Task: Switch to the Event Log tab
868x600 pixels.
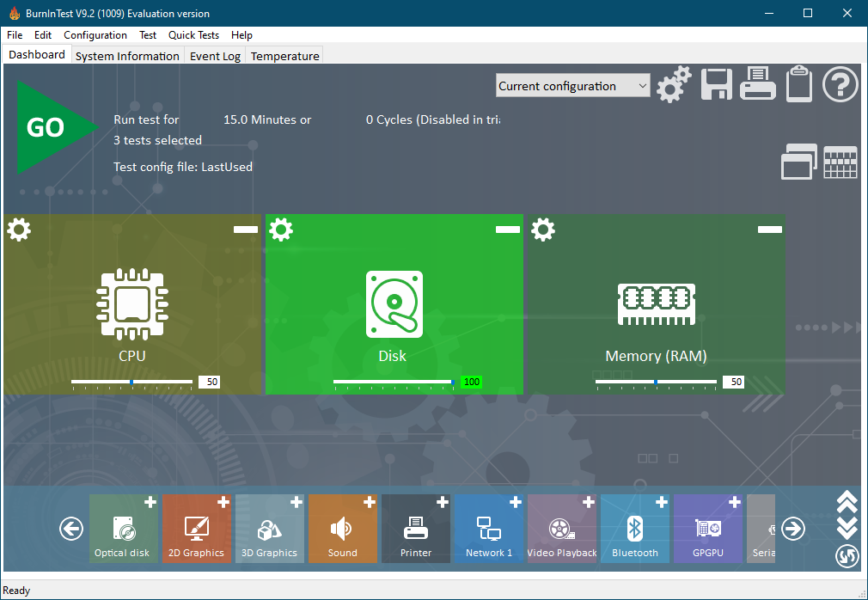Action: point(216,56)
